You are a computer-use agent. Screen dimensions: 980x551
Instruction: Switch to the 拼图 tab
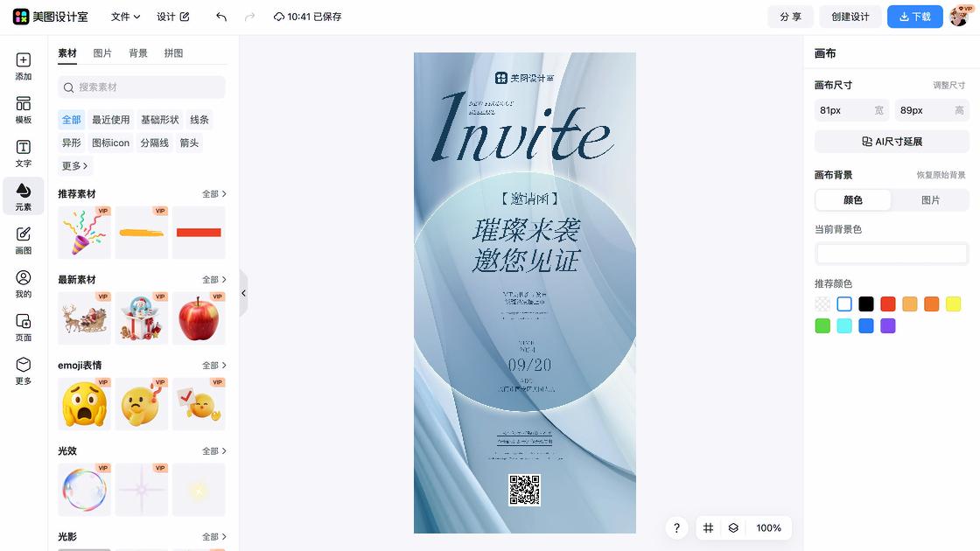[174, 53]
